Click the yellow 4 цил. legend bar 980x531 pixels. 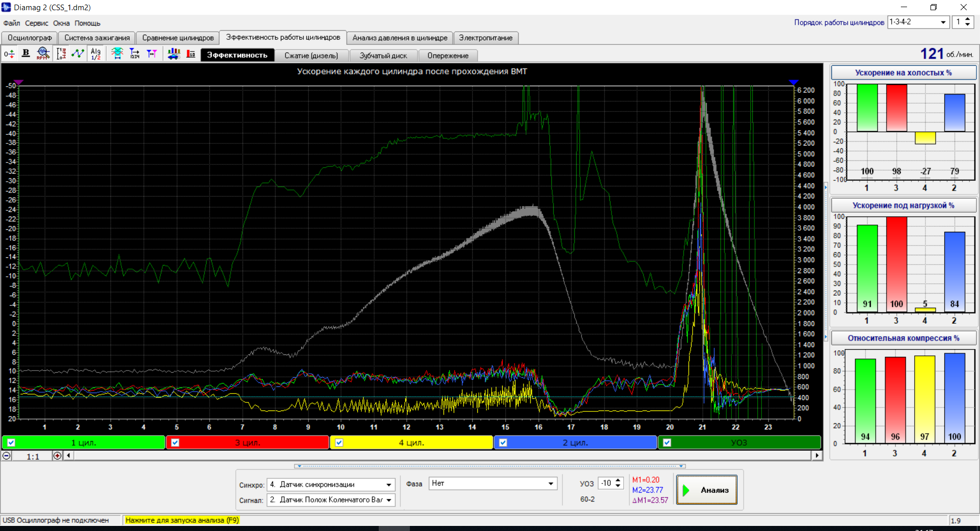(x=411, y=443)
